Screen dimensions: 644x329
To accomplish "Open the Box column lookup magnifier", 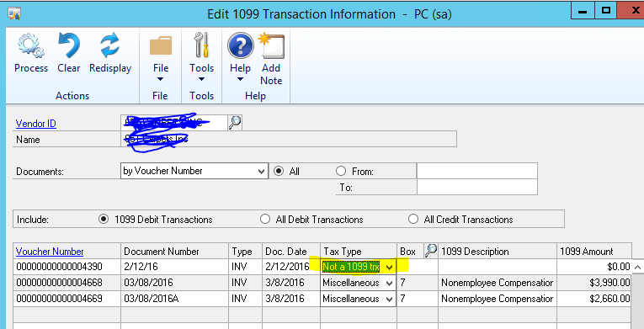I will [x=431, y=251].
